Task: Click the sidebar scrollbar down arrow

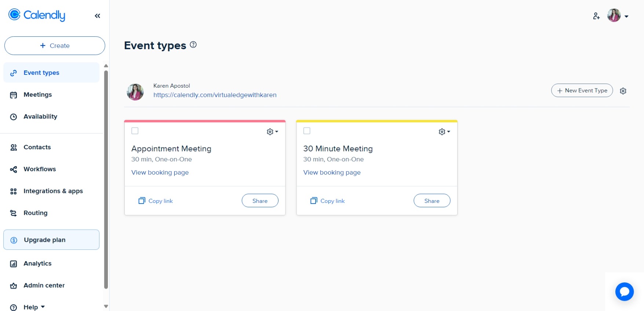Action: [106, 306]
